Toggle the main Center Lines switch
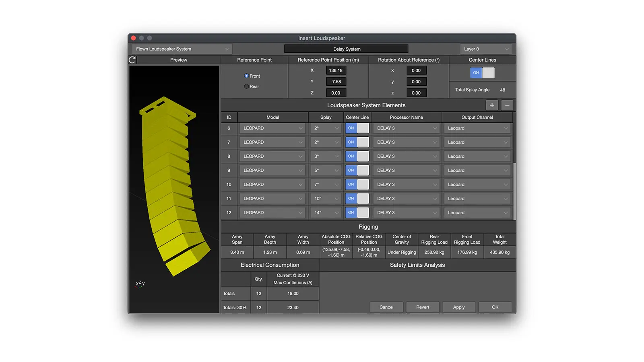644x362 pixels. pyautogui.click(x=482, y=73)
